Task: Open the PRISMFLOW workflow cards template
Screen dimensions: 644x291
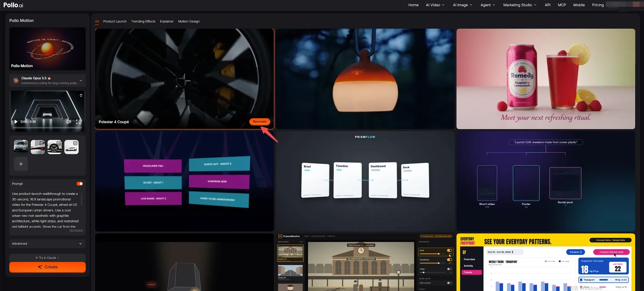Action: point(365,181)
